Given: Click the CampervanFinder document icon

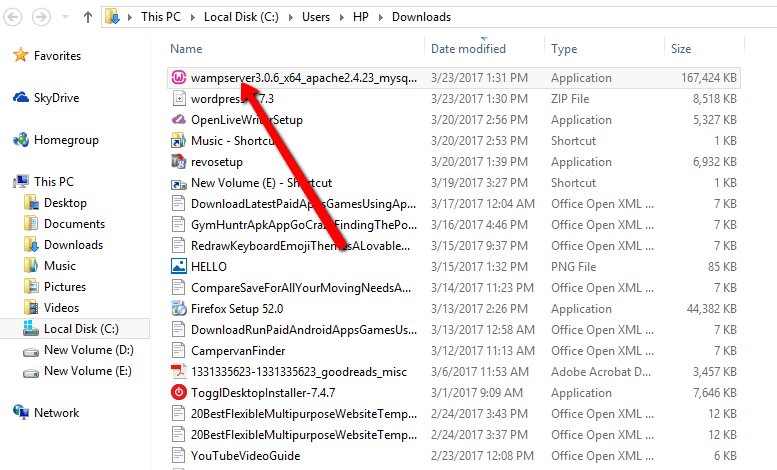Looking at the screenshot, I should coord(178,351).
